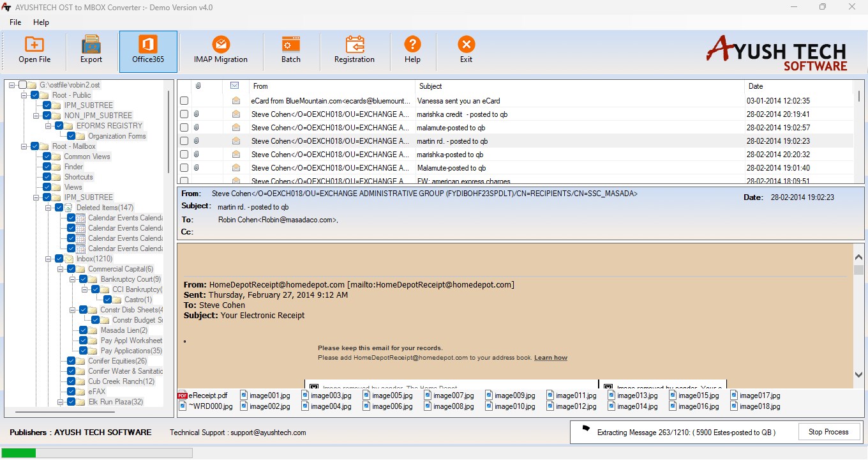Image resolution: width=868 pixels, height=460 pixels.
Task: Collapse the EFORMS REGISTRY node
Action: click(49, 126)
